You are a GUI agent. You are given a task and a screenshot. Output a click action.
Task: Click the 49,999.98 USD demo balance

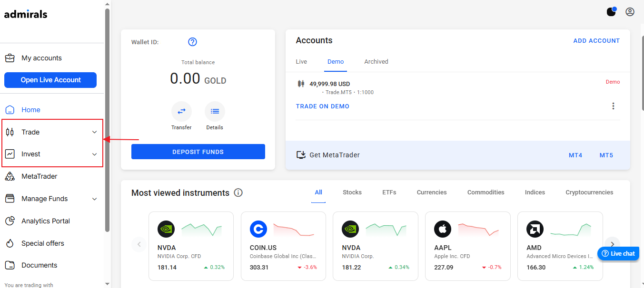(x=330, y=84)
